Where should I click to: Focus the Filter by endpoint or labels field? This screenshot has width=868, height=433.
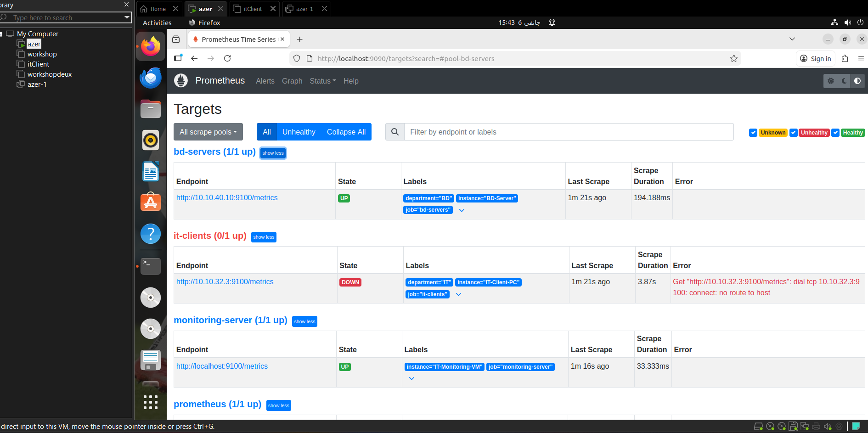569,132
